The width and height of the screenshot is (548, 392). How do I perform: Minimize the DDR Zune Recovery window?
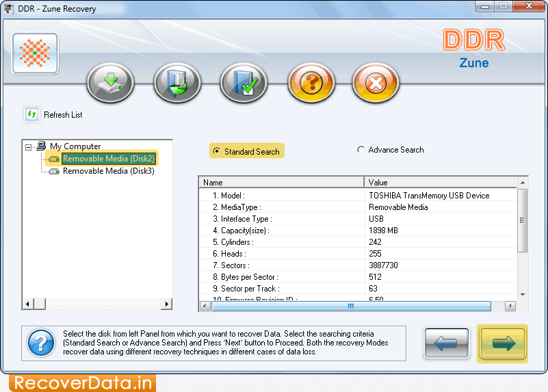[485, 6]
